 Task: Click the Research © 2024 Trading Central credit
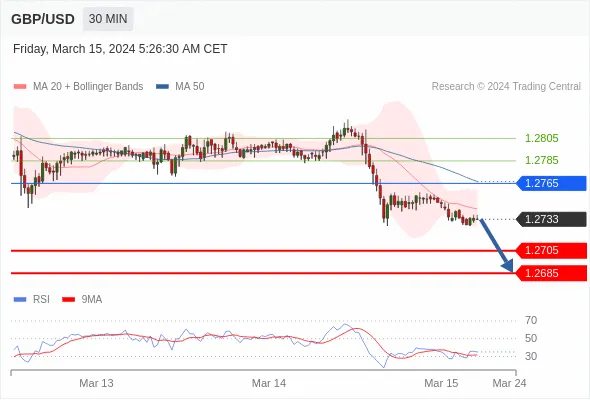[506, 87]
